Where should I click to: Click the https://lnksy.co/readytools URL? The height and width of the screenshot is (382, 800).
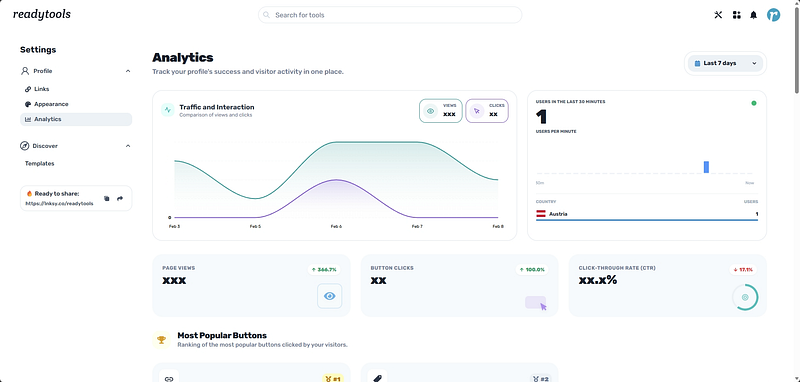59,203
